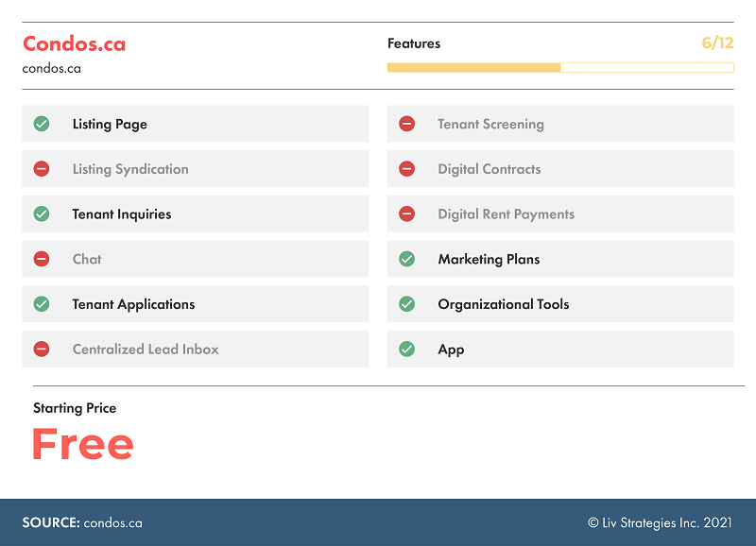The image size is (756, 546).
Task: Click the large Free price text
Action: click(x=82, y=444)
